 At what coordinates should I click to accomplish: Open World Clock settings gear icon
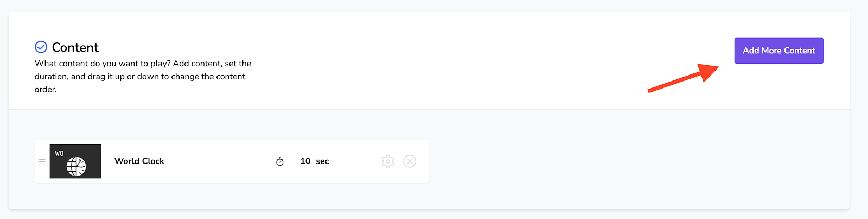point(387,161)
